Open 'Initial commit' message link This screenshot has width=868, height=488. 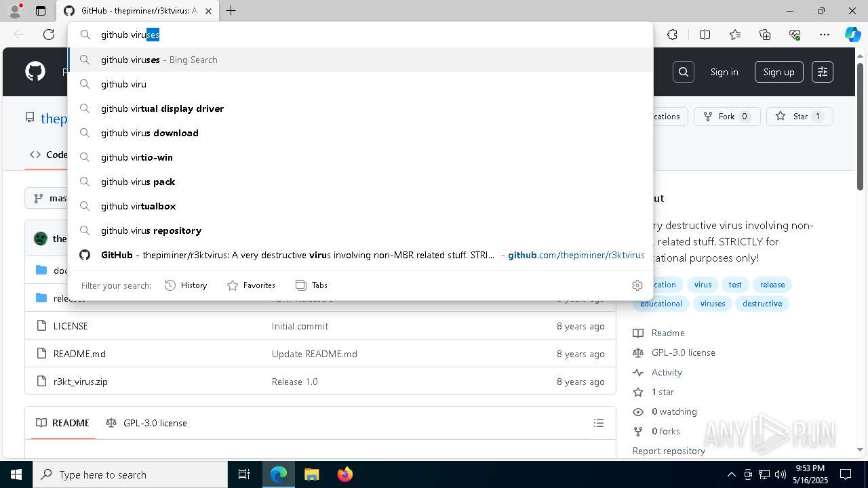pos(300,326)
